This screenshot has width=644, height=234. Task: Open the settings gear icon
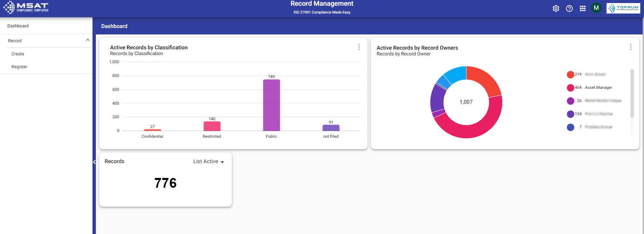(556, 8)
